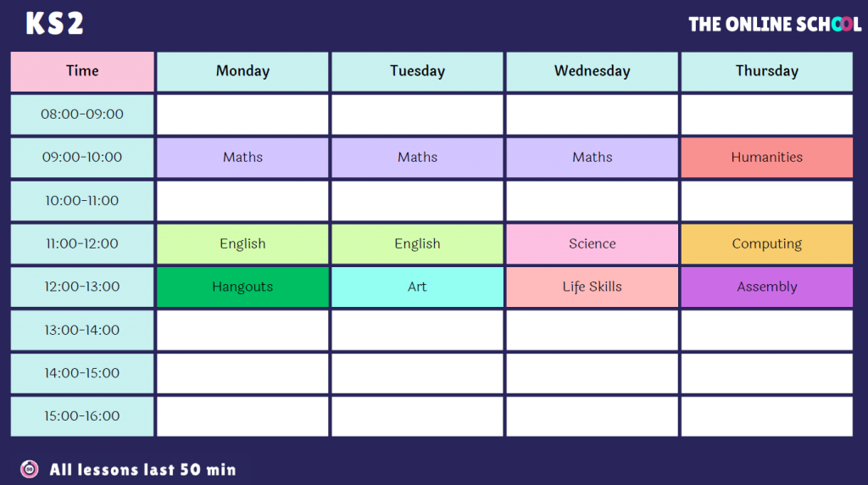Click the 08:00-09:00 time slot label
868x485 pixels.
click(x=82, y=114)
